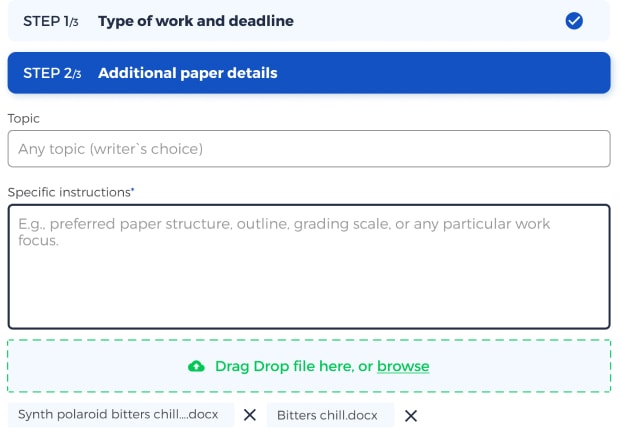Click the Specific instructions label

coord(68,191)
